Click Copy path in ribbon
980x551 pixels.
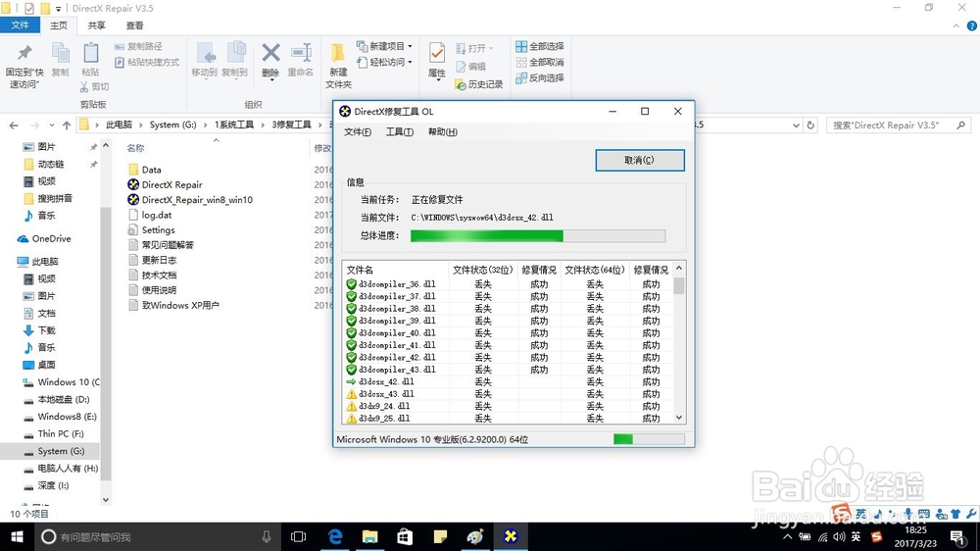pyautogui.click(x=138, y=46)
